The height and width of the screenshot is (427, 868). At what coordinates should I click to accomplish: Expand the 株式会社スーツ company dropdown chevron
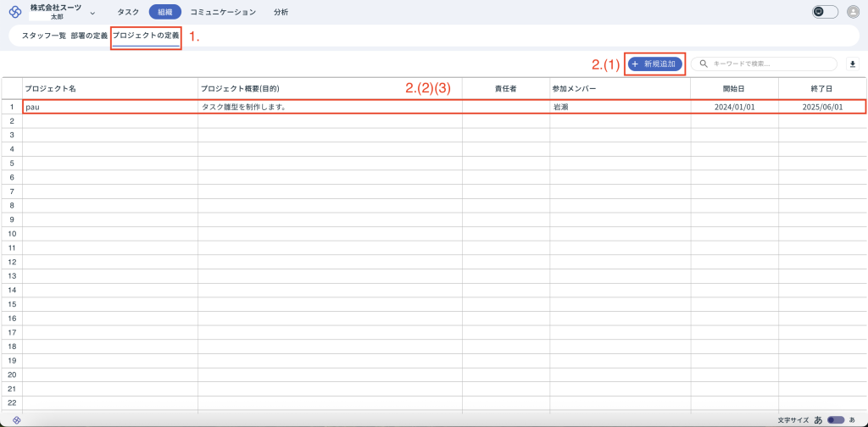92,13
